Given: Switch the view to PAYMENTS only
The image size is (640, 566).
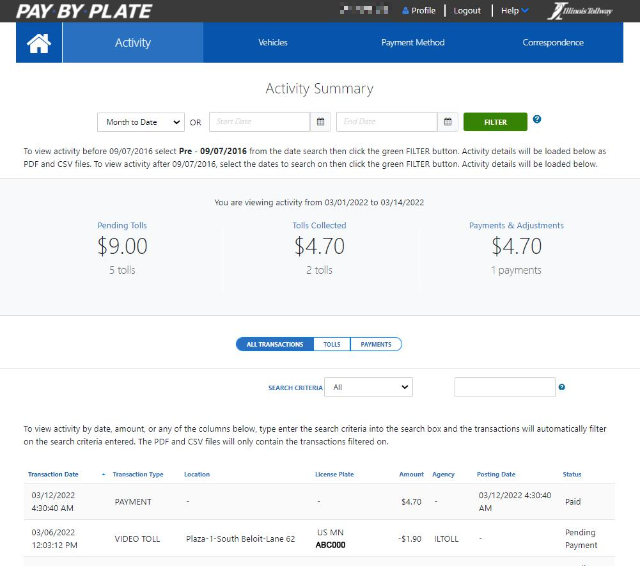Looking at the screenshot, I should pyautogui.click(x=376, y=344).
